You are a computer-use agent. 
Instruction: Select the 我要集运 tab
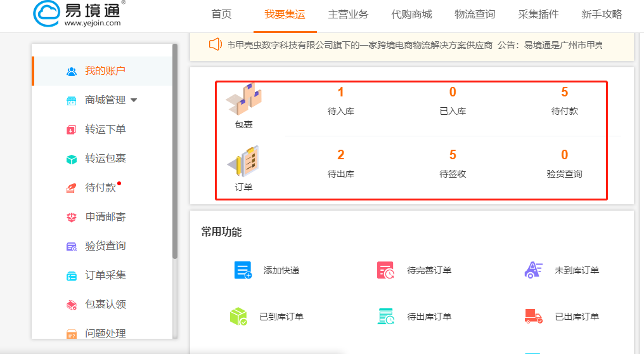(x=285, y=15)
